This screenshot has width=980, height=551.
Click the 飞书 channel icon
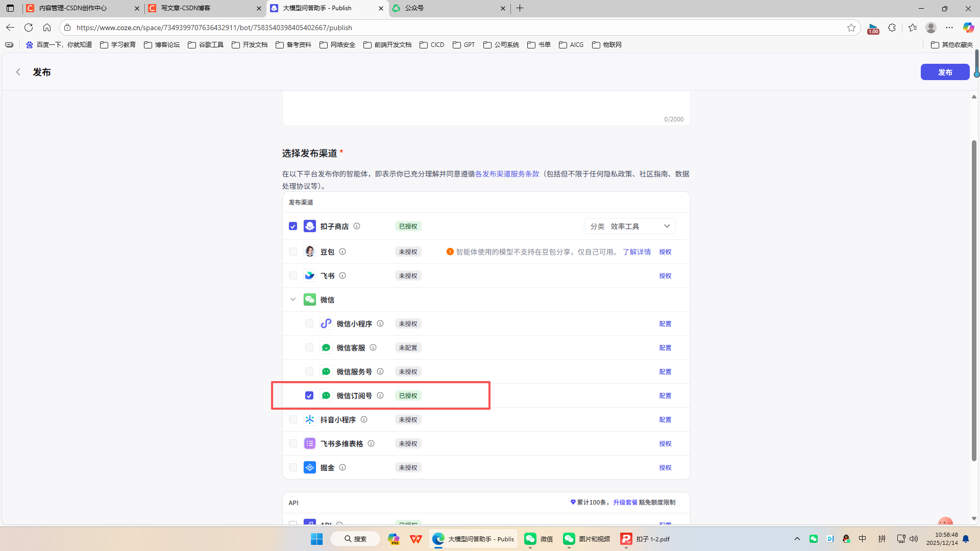coord(310,275)
